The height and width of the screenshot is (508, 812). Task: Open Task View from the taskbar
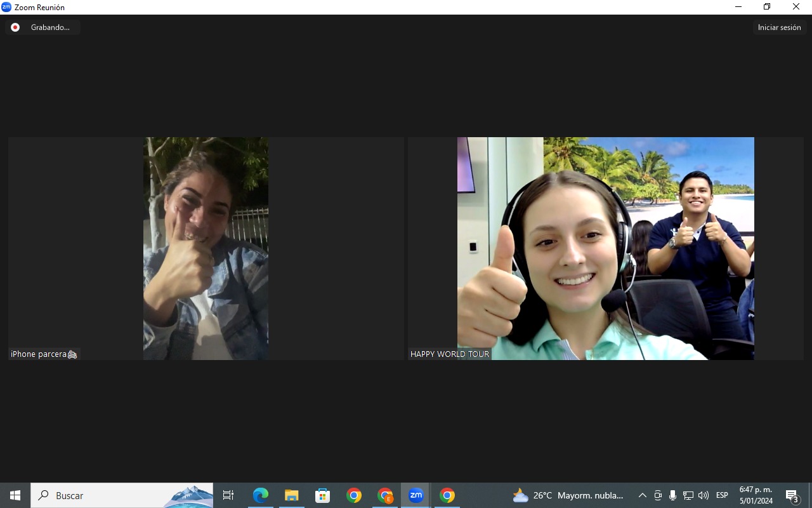point(228,495)
